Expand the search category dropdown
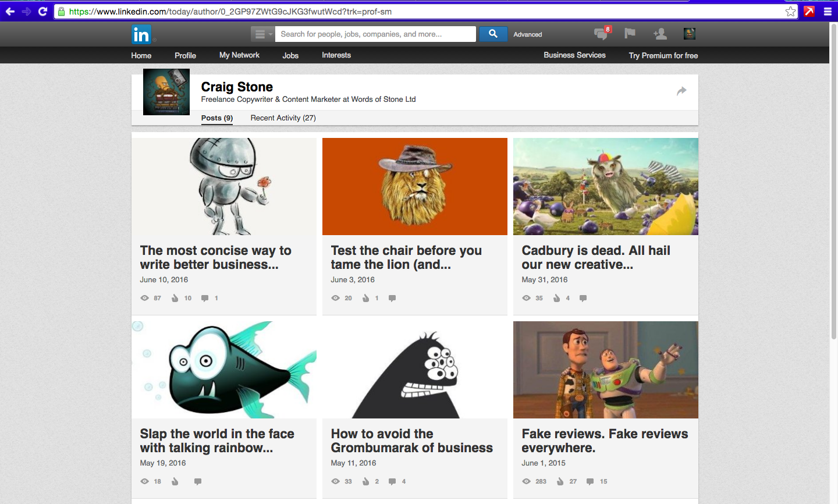The image size is (838, 504). click(262, 34)
